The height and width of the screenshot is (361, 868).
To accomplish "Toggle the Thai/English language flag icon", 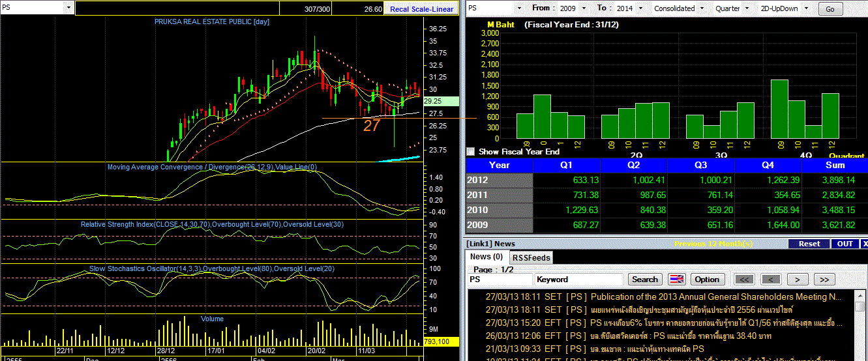I will coord(676,280).
